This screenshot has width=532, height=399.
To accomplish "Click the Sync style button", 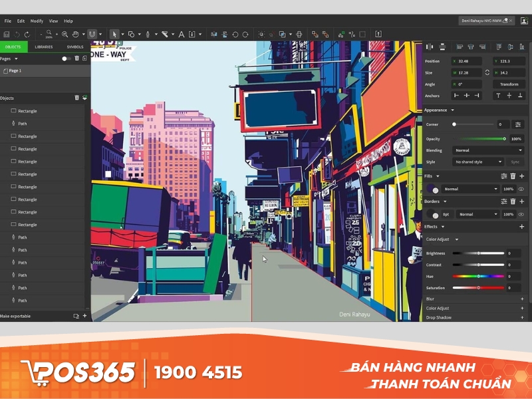I will (x=515, y=162).
